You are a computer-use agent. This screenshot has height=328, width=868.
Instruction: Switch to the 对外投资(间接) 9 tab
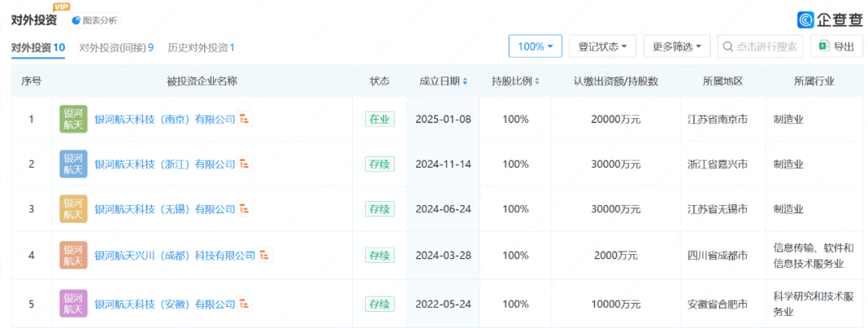point(117,47)
